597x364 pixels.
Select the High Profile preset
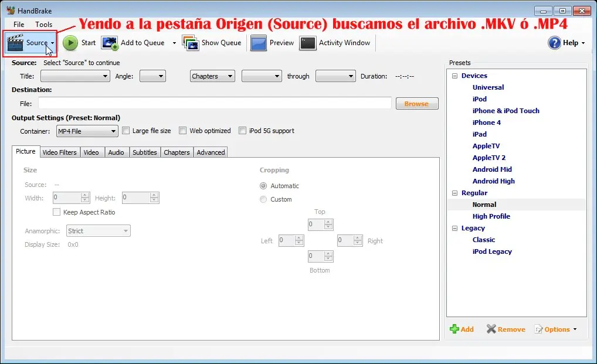(x=491, y=216)
